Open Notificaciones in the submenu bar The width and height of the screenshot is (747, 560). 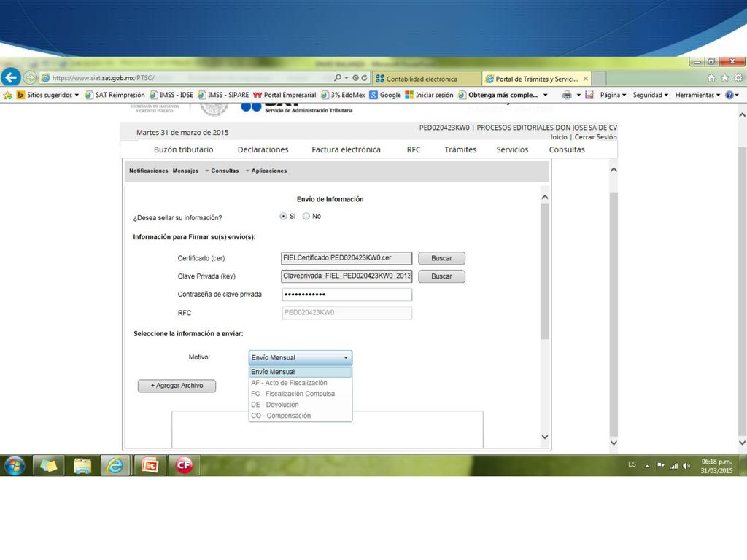pos(149,171)
